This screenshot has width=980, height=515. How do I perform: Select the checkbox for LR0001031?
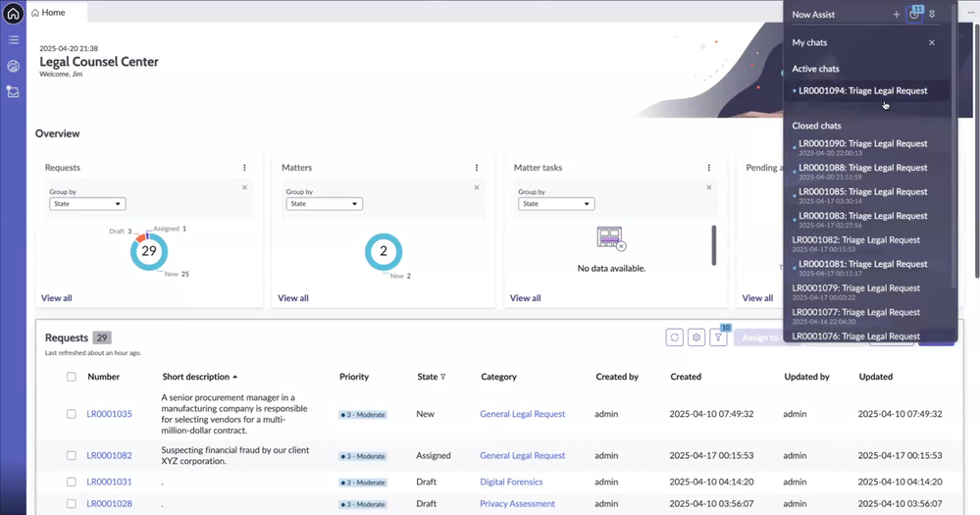point(72,482)
